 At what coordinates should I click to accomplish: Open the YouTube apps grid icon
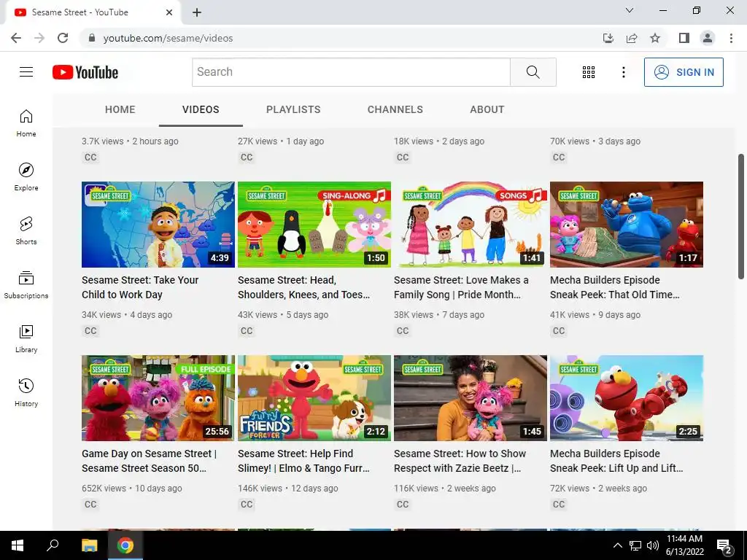coord(589,72)
